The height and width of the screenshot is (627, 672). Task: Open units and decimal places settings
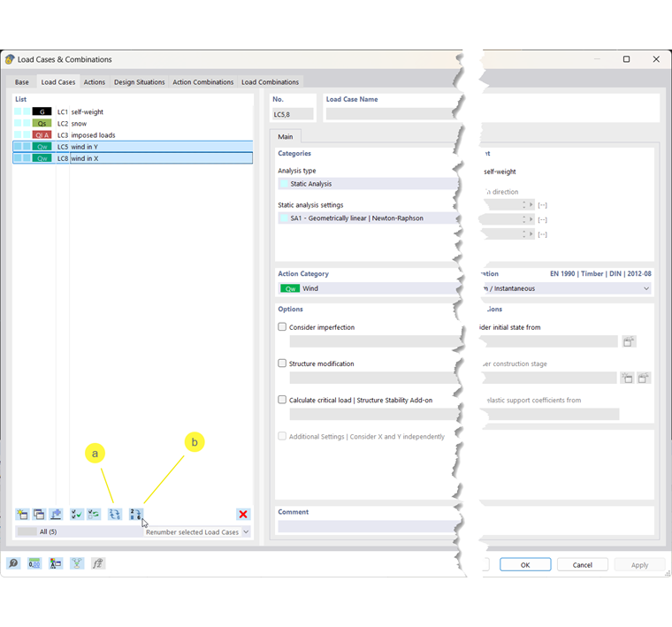click(x=34, y=563)
